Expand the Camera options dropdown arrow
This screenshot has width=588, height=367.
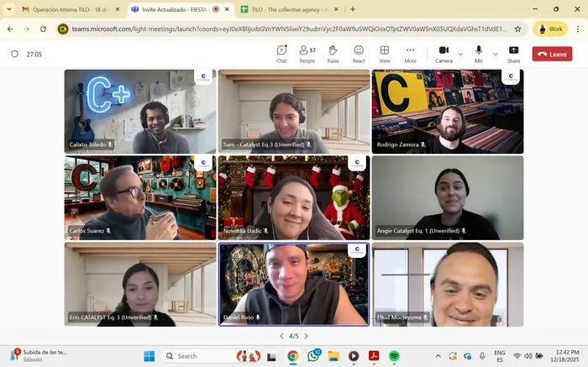coord(460,54)
